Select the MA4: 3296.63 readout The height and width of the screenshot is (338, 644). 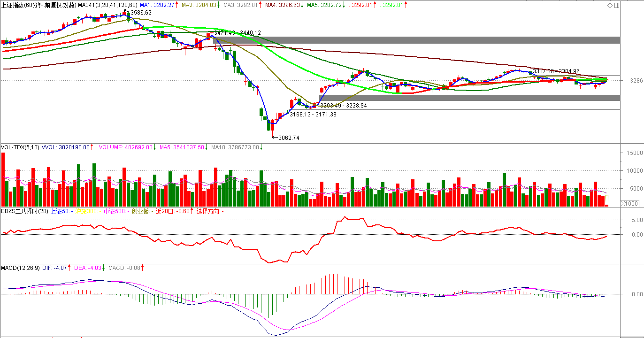click(283, 5)
